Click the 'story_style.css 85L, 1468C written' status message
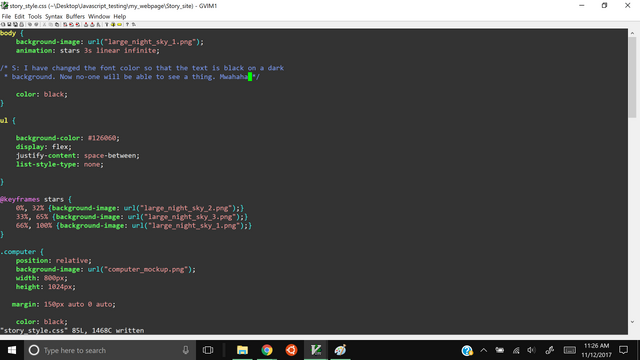Viewport: 640px width, 360px height. 72,330
